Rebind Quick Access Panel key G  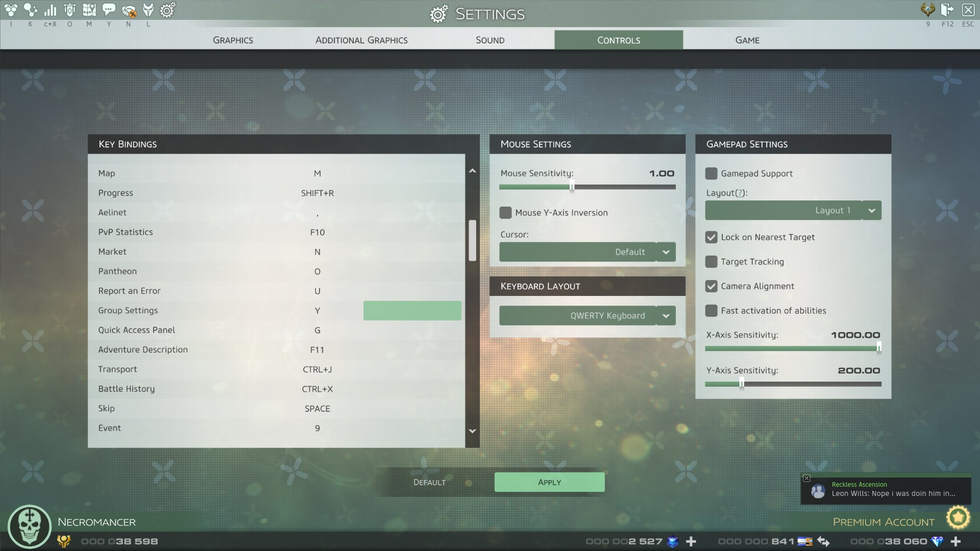pos(317,330)
